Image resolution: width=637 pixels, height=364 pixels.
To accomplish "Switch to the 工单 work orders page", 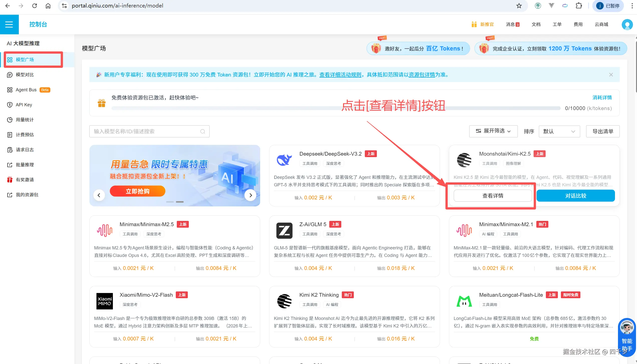I will [557, 24].
